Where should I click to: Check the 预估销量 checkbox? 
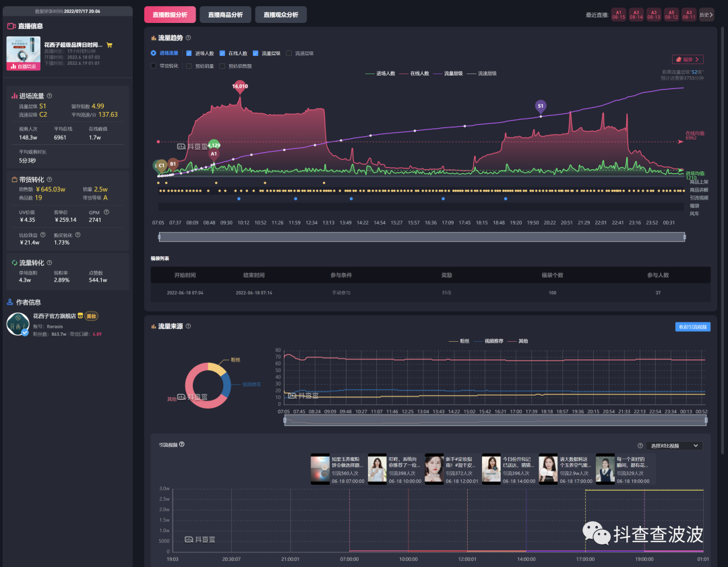coord(189,66)
